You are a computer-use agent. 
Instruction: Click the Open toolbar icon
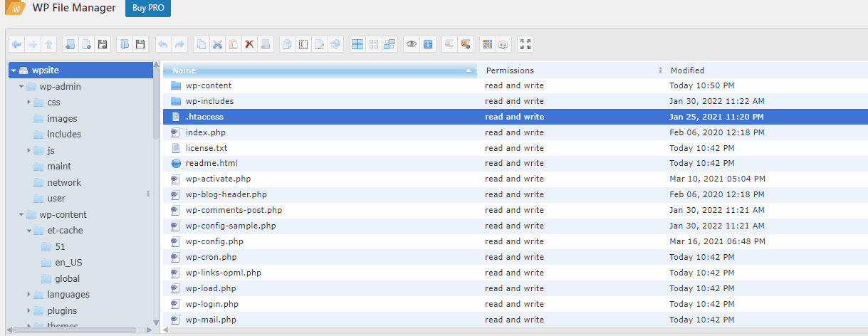click(x=124, y=44)
